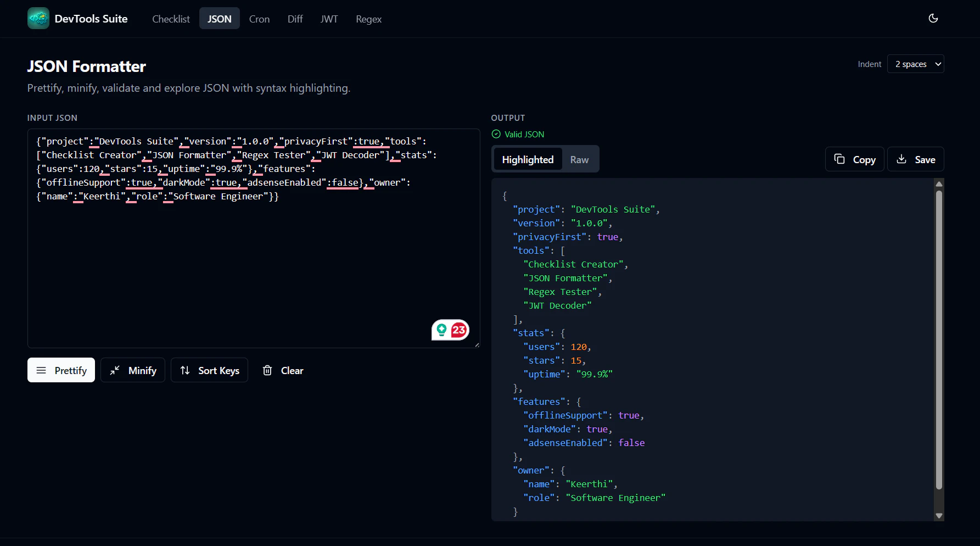Click the DevTools Suite title text
980x546 pixels.
pyautogui.click(x=91, y=19)
